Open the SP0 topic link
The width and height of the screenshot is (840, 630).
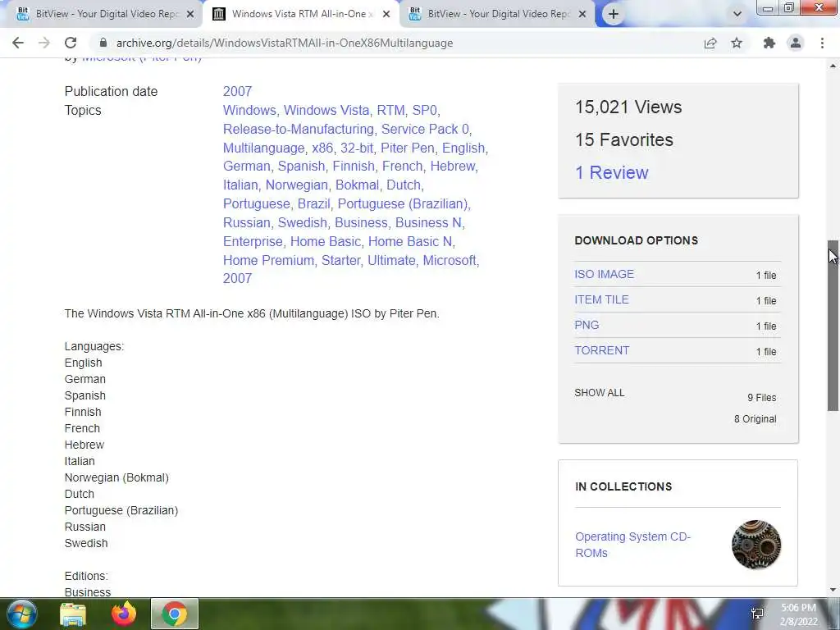[x=424, y=111]
